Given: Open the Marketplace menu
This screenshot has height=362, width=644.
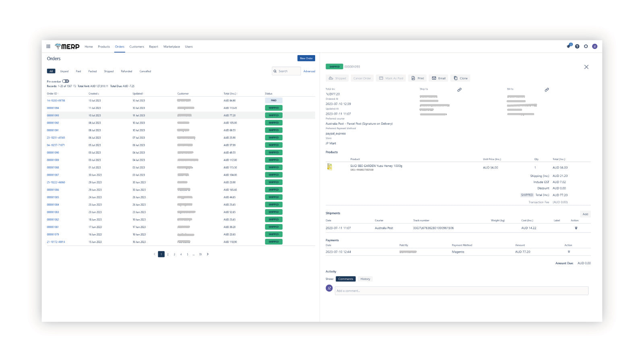Looking at the screenshot, I should pyautogui.click(x=171, y=47).
